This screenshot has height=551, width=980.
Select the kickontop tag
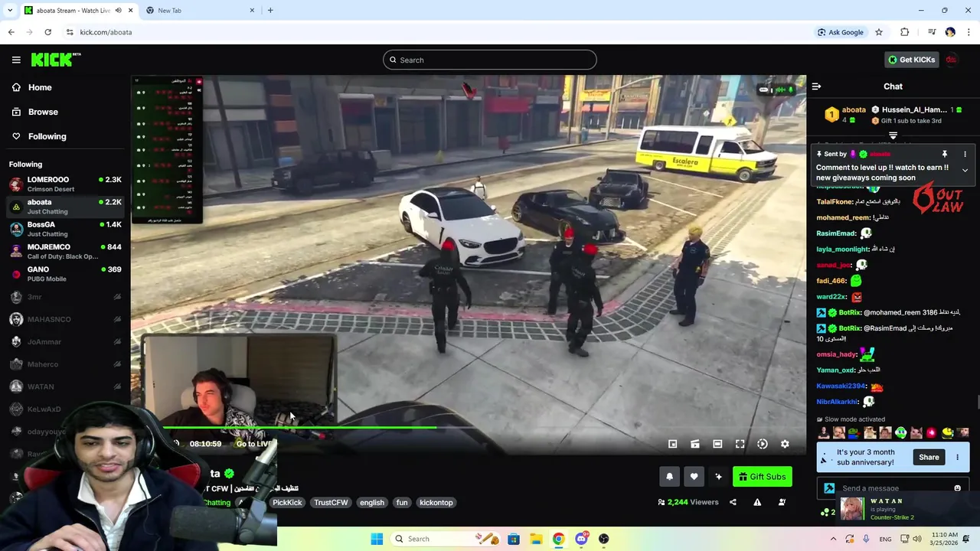tap(436, 503)
